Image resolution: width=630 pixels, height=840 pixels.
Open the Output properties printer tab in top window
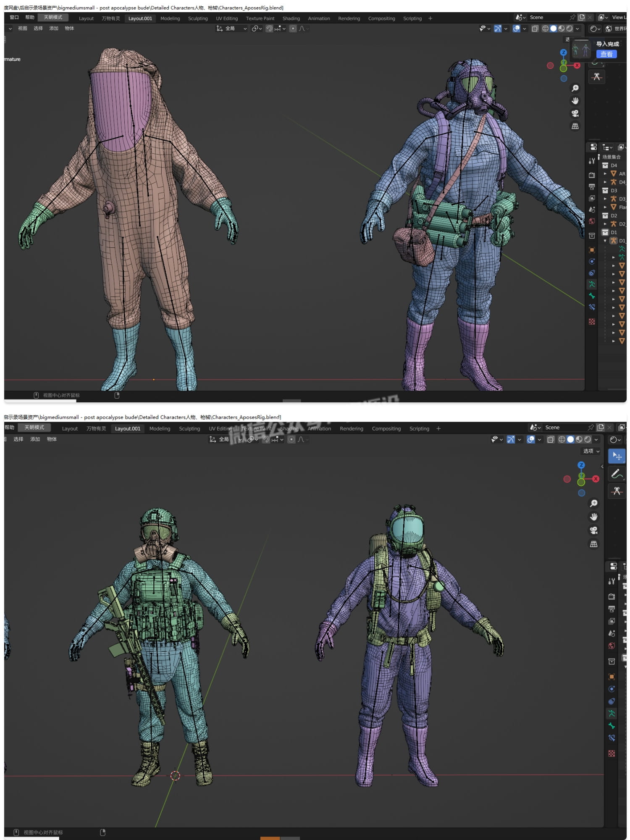point(592,186)
